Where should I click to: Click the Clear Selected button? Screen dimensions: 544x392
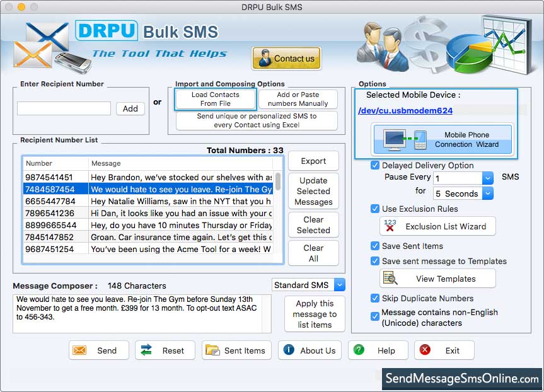tap(313, 225)
